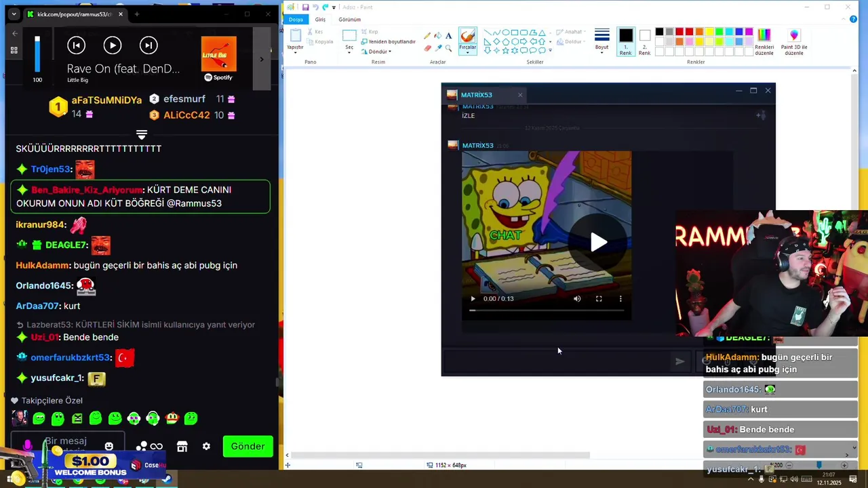868x488 pixels.
Task: Click the video progress bar
Action: 547,310
